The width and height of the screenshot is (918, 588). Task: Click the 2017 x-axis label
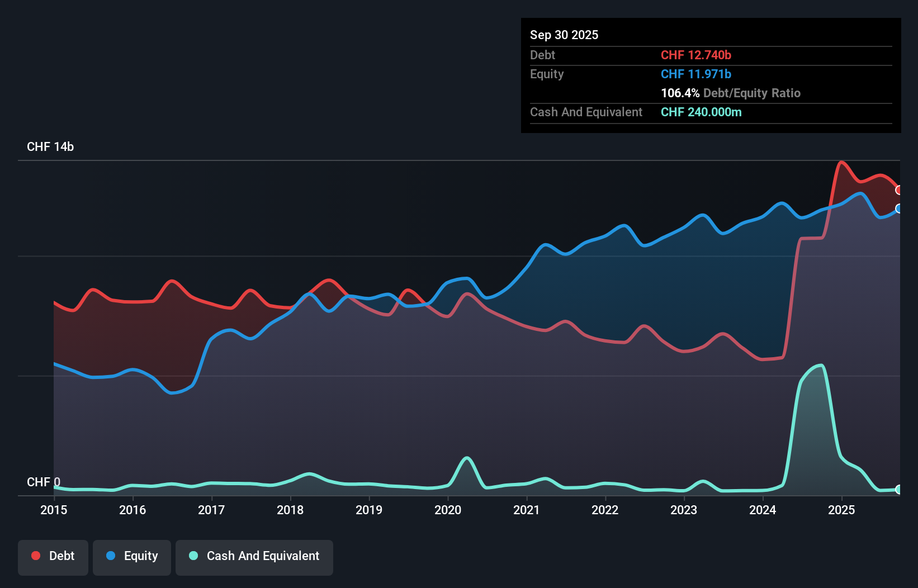click(x=211, y=510)
